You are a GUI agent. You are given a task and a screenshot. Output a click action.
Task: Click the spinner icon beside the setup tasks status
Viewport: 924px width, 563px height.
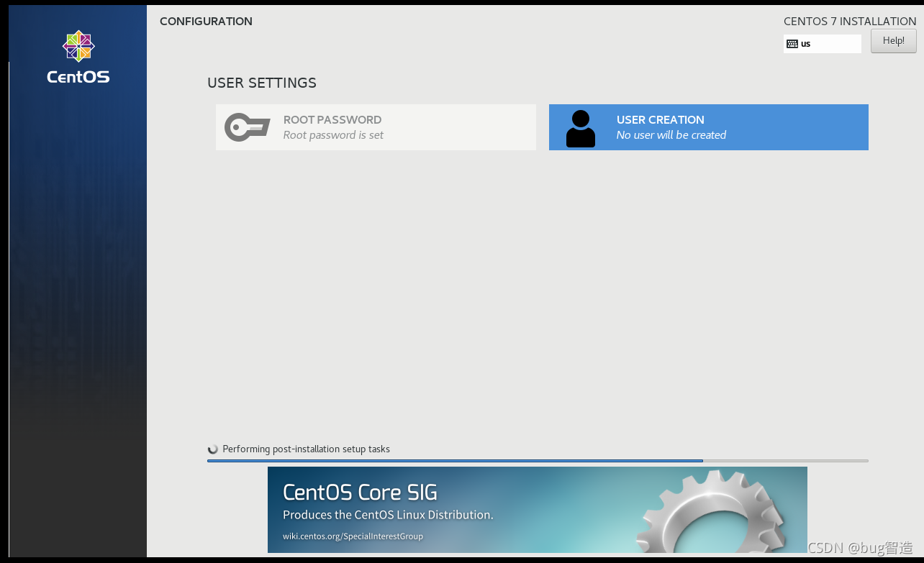[x=213, y=449]
